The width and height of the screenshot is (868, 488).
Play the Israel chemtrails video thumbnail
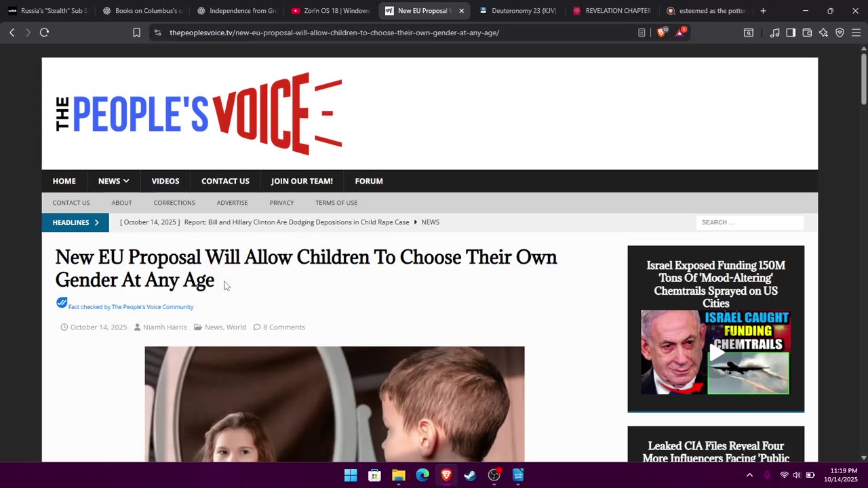point(716,352)
